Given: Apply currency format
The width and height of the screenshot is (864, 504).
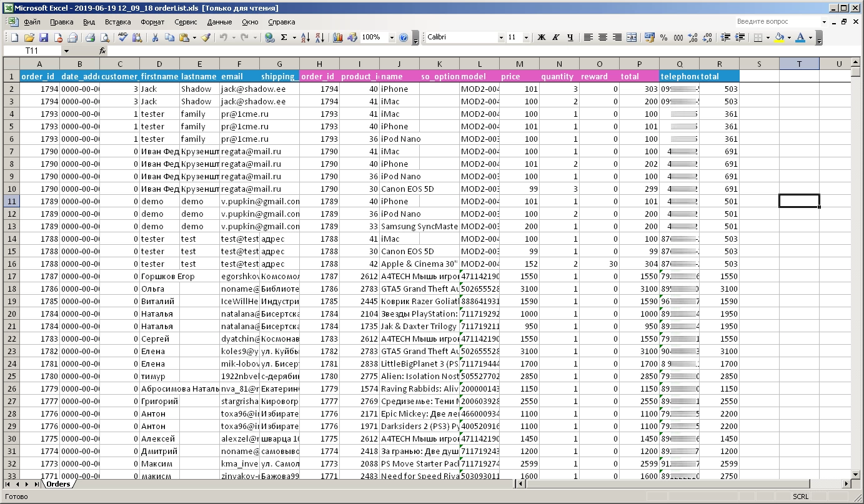Looking at the screenshot, I should [650, 37].
